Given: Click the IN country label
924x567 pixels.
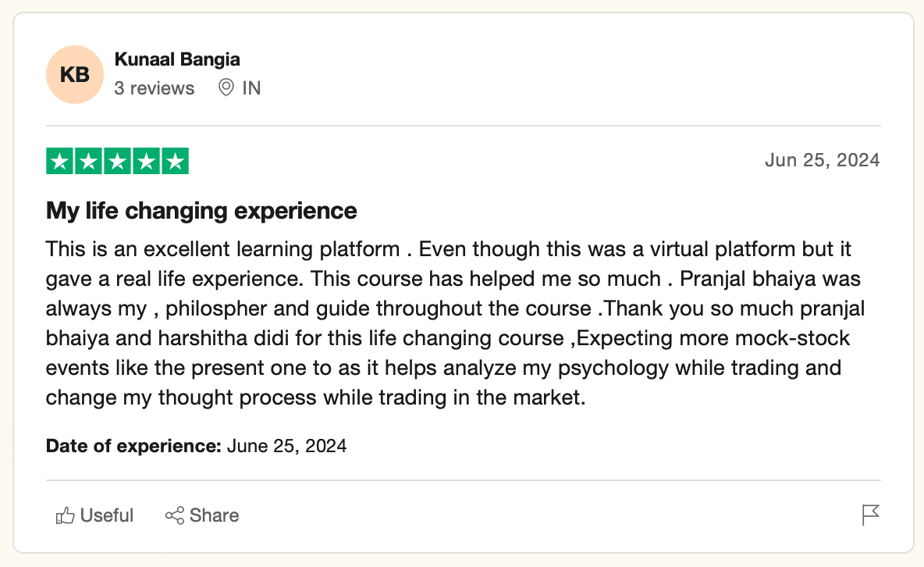Looking at the screenshot, I should (251, 88).
